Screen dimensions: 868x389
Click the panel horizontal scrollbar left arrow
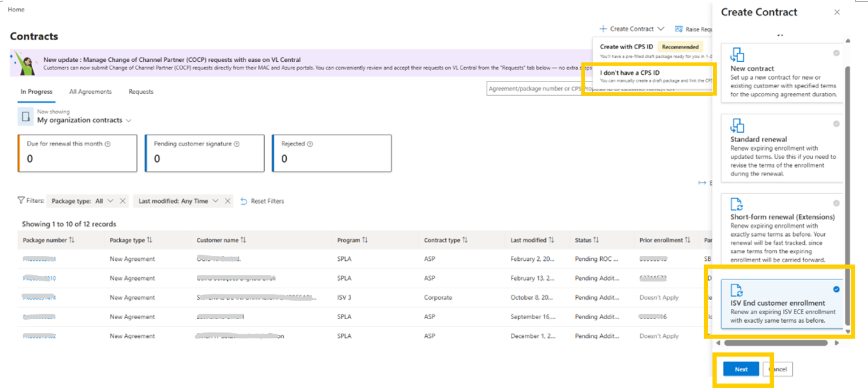(x=717, y=343)
